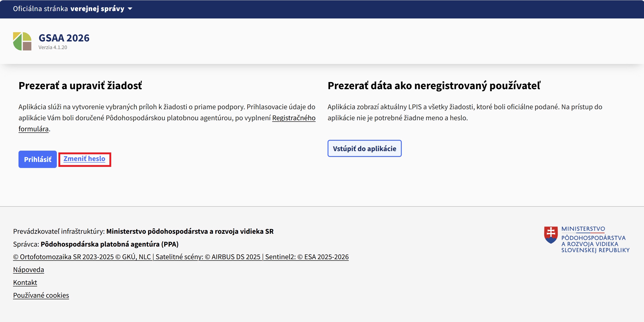Image resolution: width=644 pixels, height=322 pixels.
Task: Open the Kontakt footer link
Action: pos(25,282)
